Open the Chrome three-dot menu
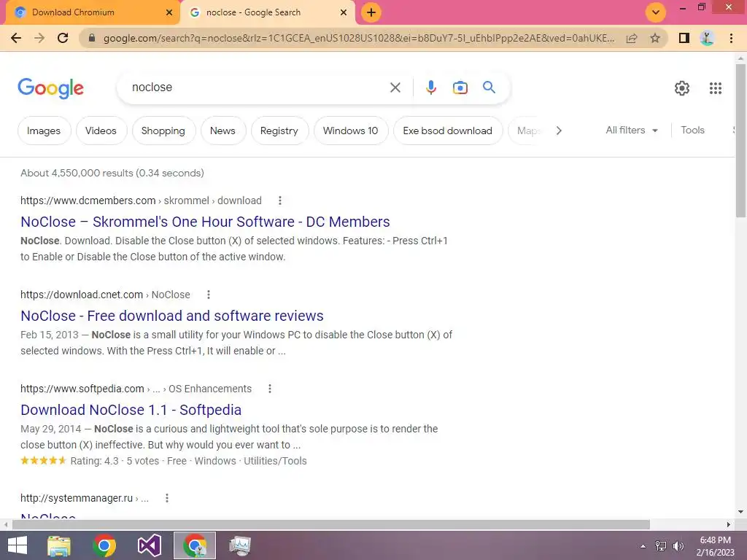This screenshot has height=560, width=747. point(731,38)
